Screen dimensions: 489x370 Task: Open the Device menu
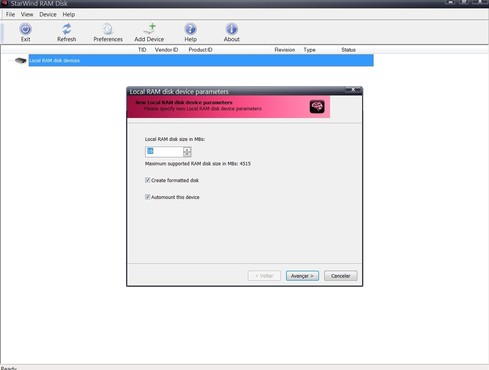48,14
